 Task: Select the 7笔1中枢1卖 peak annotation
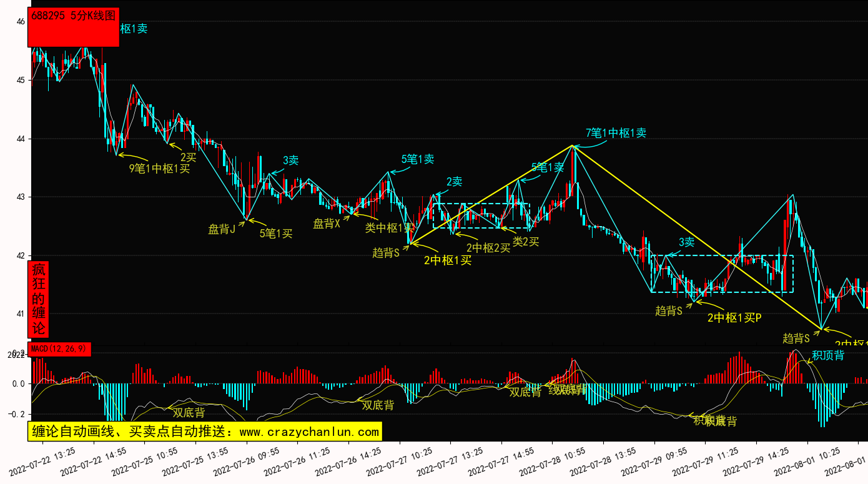(616, 132)
